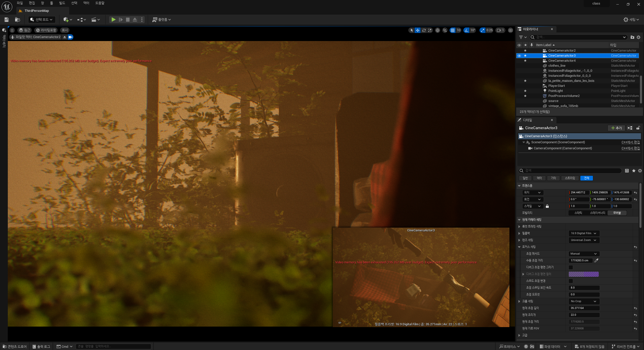
Task: Open the Build menu in menu bar
Action: click(x=62, y=3)
